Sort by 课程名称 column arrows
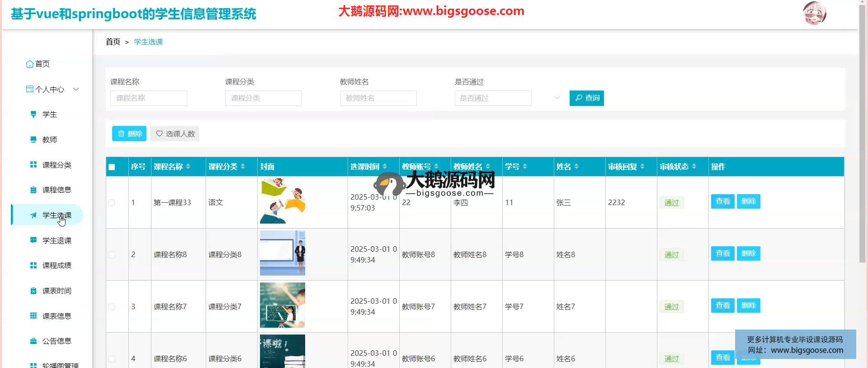The width and height of the screenshot is (868, 368). (188, 167)
